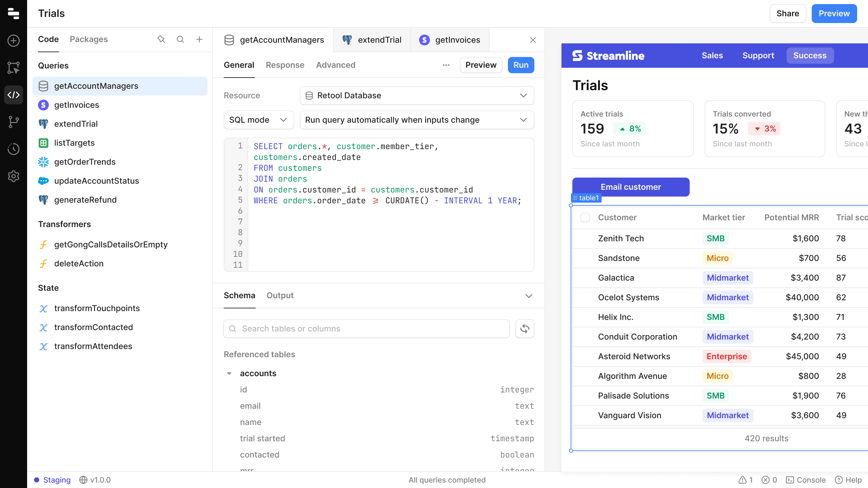Select the generateRefund query

pos(120,200)
